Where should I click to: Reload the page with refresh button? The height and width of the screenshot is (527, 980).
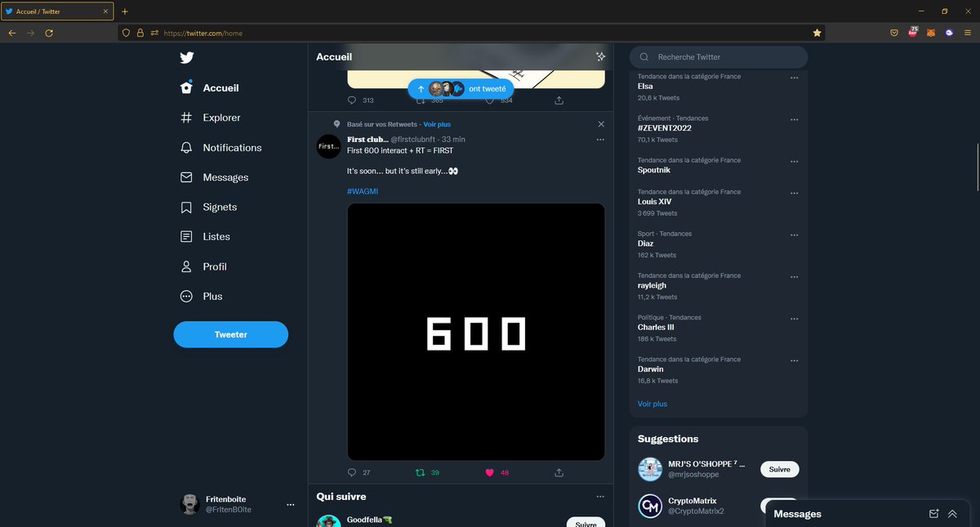coord(49,33)
